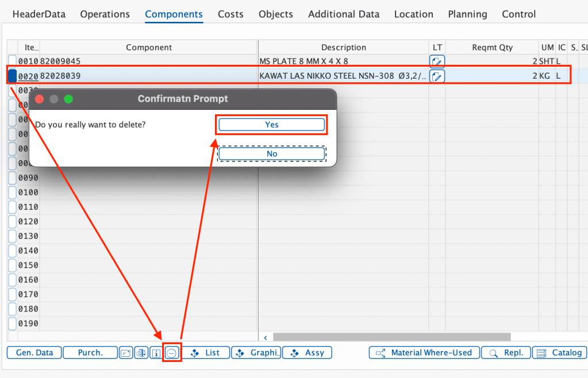Screen dimensions: 588x378
Task: Cancel deletion by pressing No
Action: 271,154
